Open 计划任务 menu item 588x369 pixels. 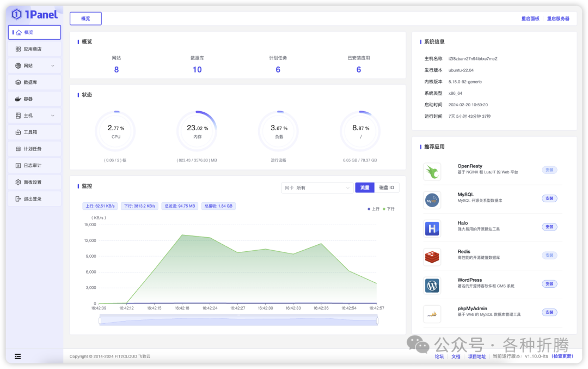click(x=34, y=149)
